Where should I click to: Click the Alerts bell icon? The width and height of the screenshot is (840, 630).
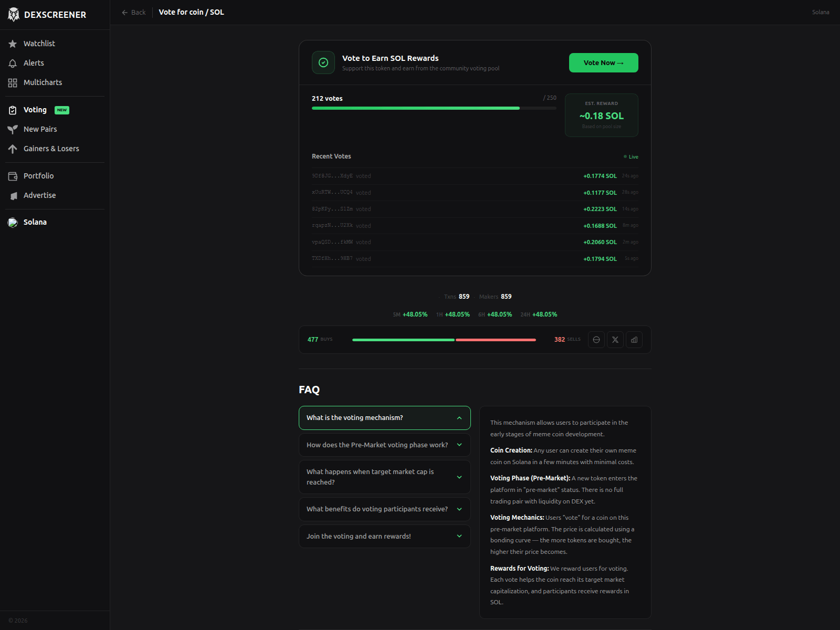[x=13, y=63]
